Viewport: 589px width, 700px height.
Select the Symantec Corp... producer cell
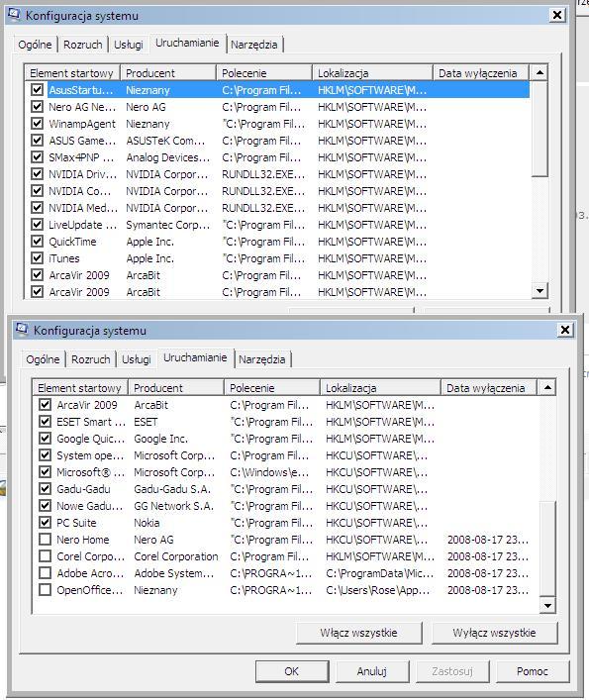167,225
